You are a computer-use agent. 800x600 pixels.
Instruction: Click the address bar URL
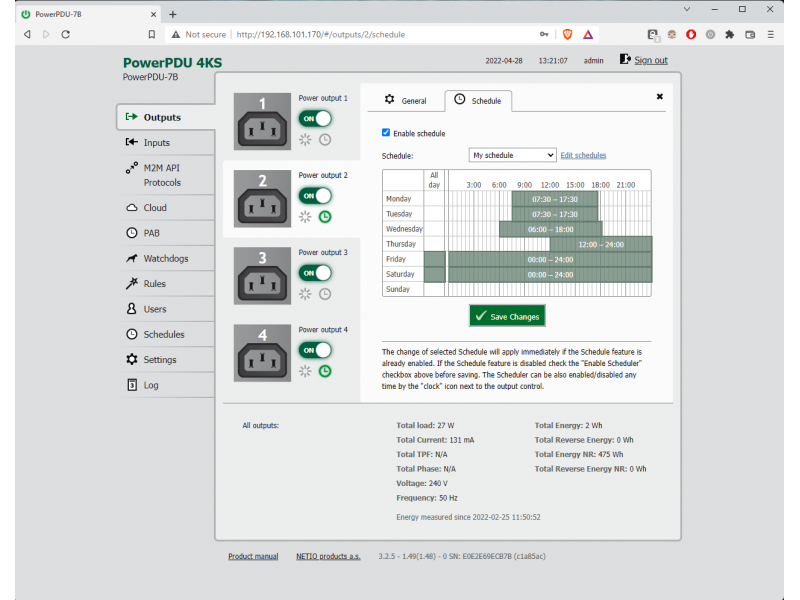coord(321,34)
